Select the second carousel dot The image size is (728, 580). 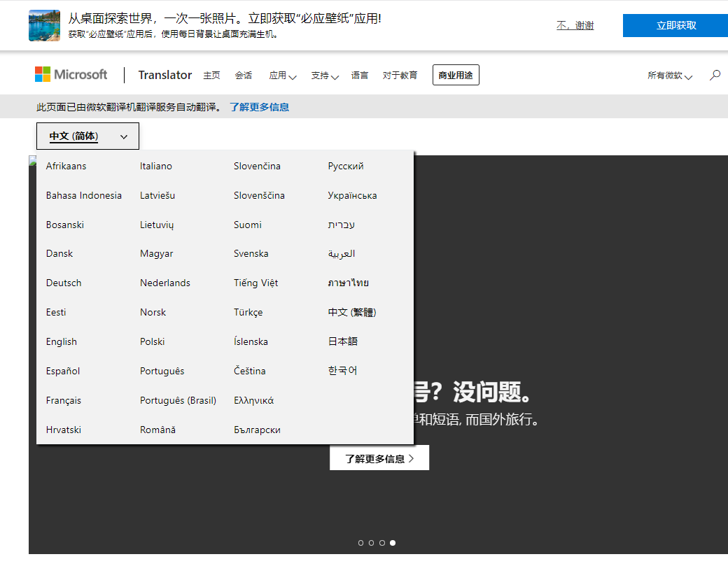(x=372, y=543)
